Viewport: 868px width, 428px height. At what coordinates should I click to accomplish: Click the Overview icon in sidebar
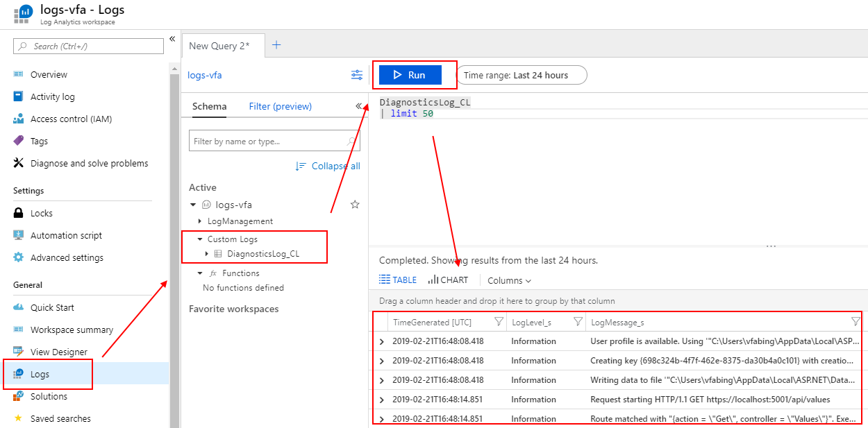tap(19, 74)
